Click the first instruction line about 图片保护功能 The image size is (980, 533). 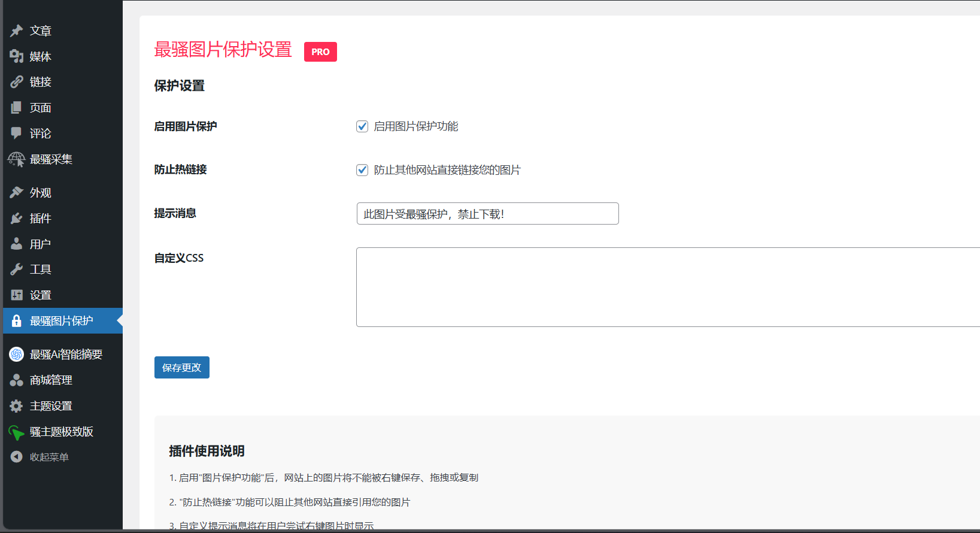(x=324, y=478)
